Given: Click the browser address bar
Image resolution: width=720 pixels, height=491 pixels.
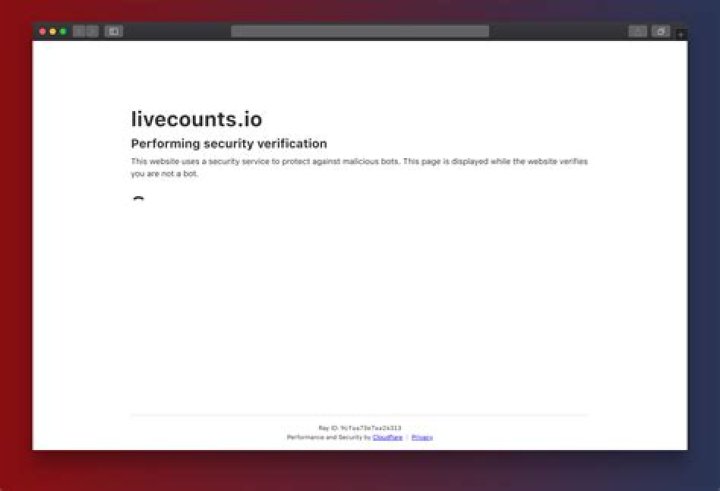Looking at the screenshot, I should tap(360, 31).
